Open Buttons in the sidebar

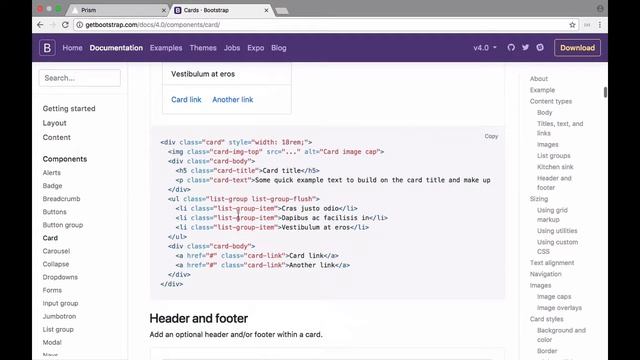pos(54,212)
